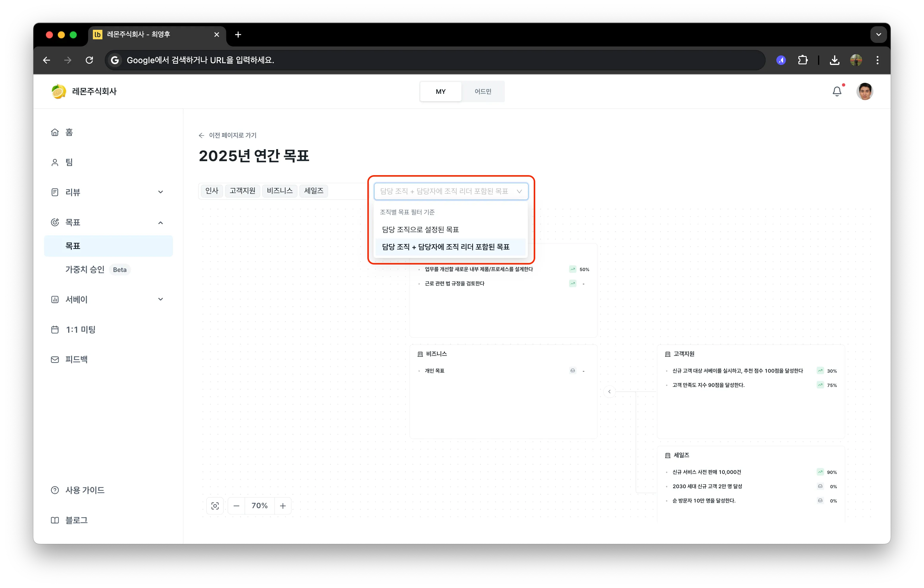The height and width of the screenshot is (588, 924).
Task: Select the 비즈니스 organization chip
Action: 280,191
